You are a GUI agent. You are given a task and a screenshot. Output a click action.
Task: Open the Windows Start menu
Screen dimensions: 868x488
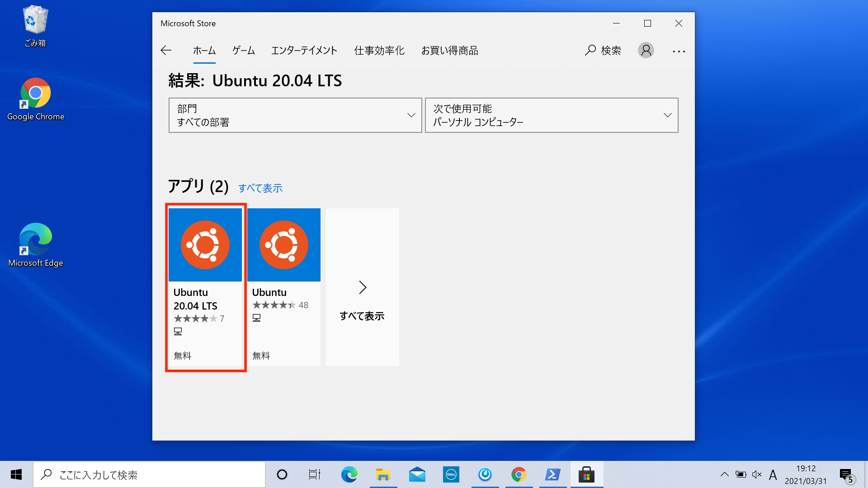pos(16,474)
